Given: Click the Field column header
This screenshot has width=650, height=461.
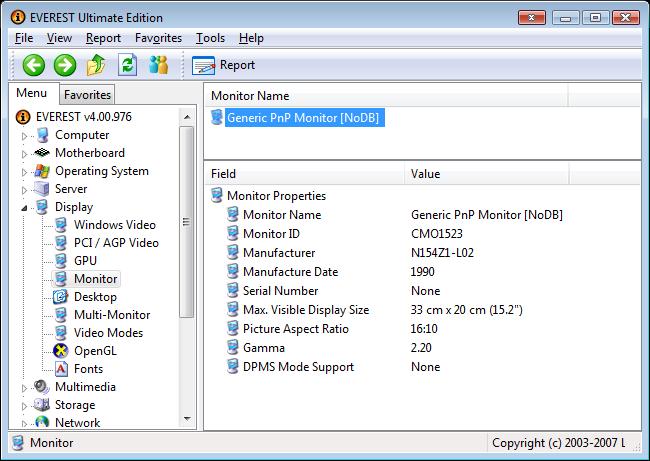Looking at the screenshot, I should 305,174.
